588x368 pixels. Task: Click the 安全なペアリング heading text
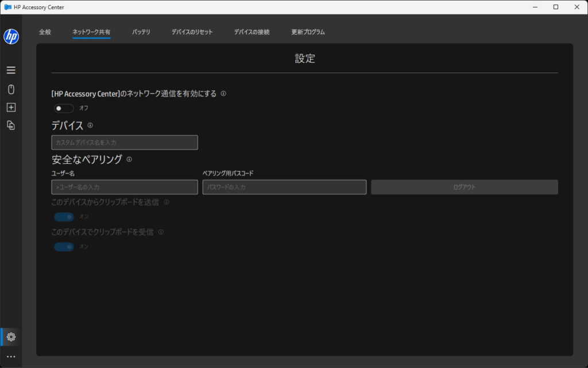87,159
